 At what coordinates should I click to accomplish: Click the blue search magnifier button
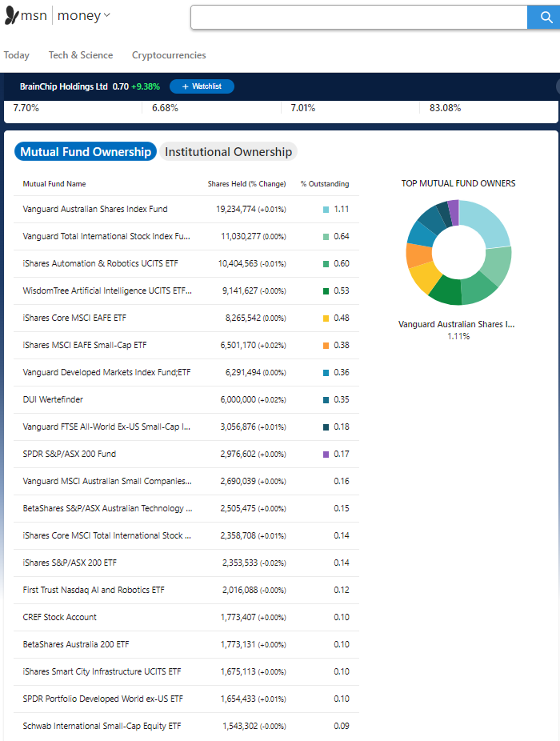point(545,18)
